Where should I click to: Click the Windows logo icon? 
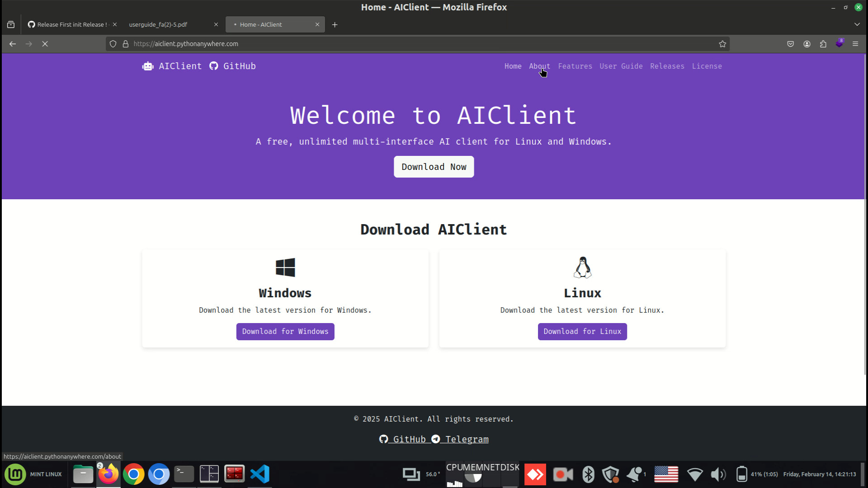tap(285, 267)
